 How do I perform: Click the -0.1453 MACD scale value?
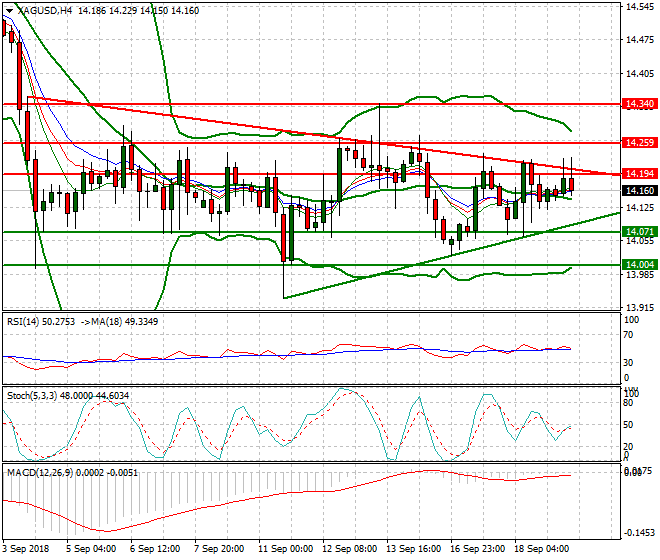[639, 533]
